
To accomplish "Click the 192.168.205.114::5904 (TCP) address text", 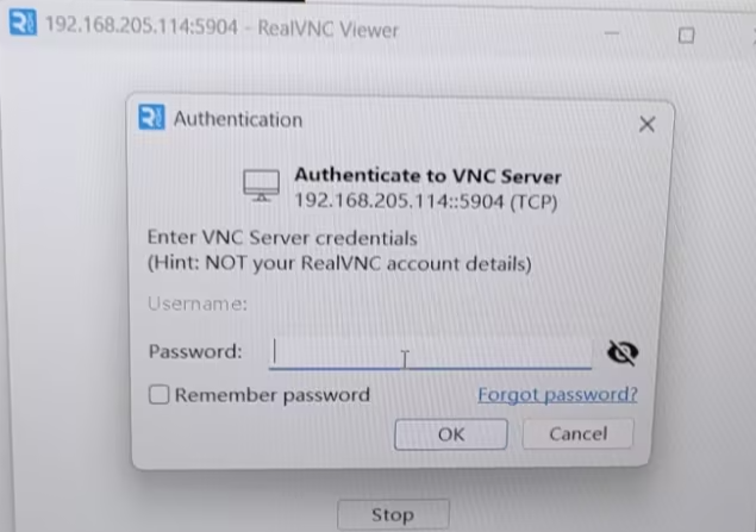I will point(426,202).
